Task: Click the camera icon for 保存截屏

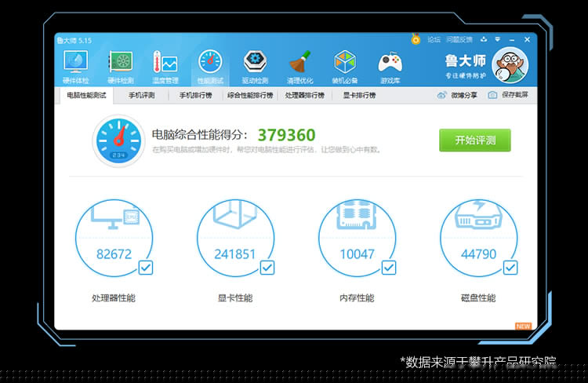Action: coord(492,95)
